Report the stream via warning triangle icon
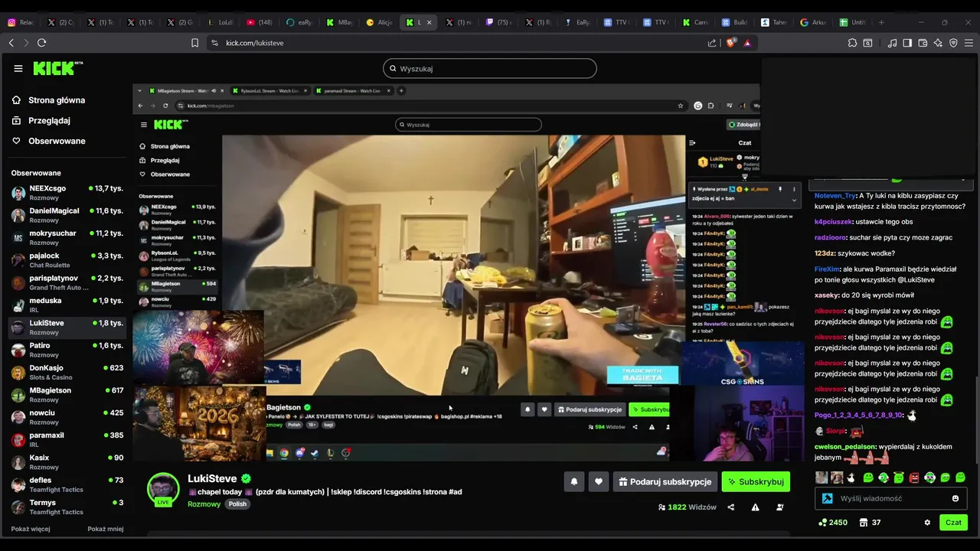The width and height of the screenshot is (980, 551). coord(755,507)
